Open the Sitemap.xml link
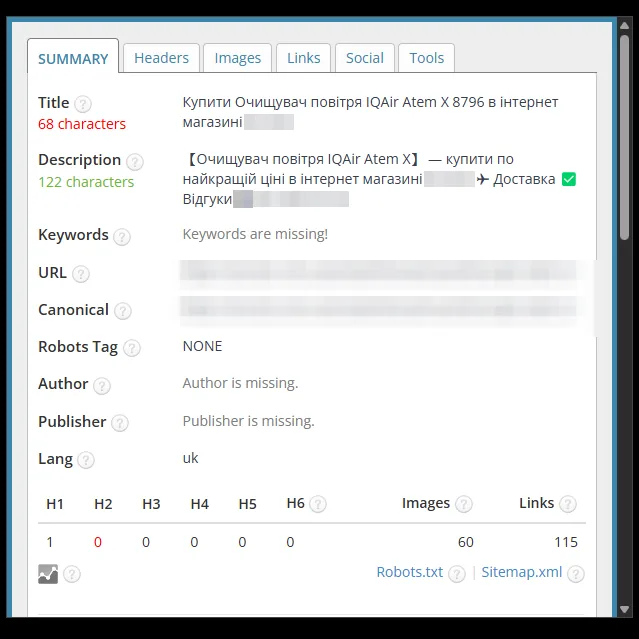Viewport: 639px width, 639px height. (x=522, y=572)
